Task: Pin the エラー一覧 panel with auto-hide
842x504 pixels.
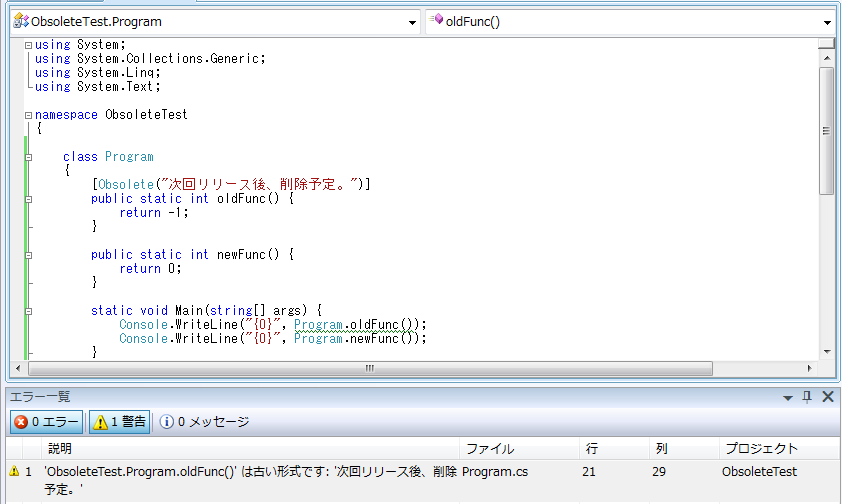Action: 807,397
